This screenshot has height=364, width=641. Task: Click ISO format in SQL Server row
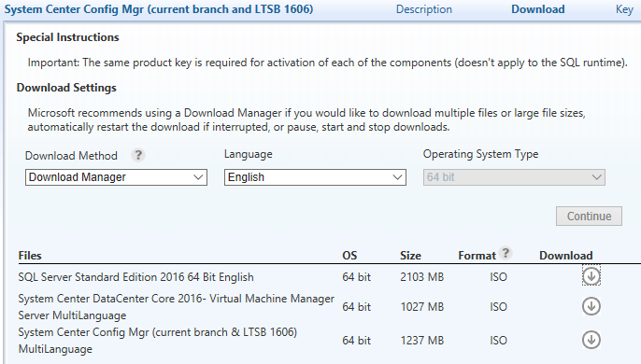[498, 277]
